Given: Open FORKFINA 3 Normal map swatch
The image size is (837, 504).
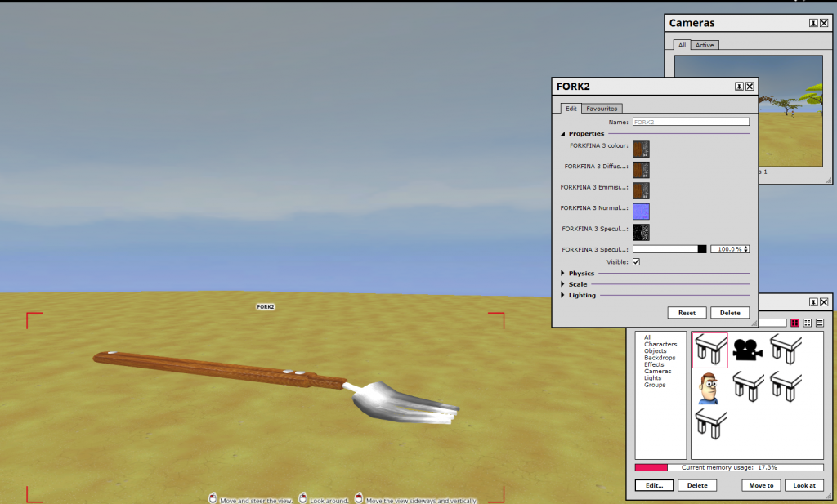Looking at the screenshot, I should pos(641,212).
